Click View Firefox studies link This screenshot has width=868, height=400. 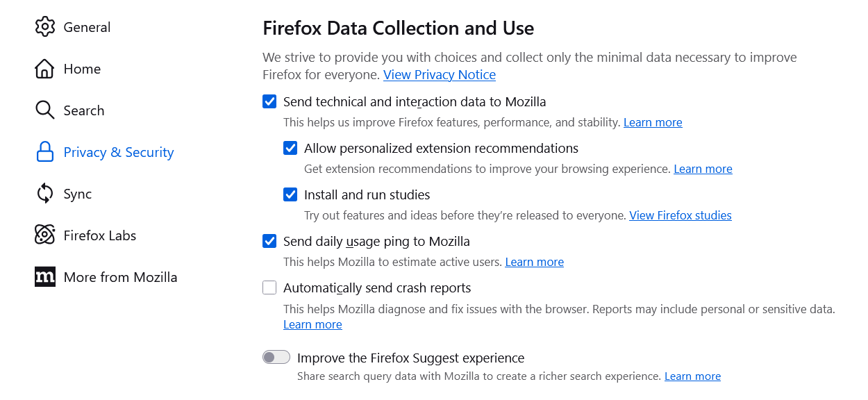click(x=680, y=215)
